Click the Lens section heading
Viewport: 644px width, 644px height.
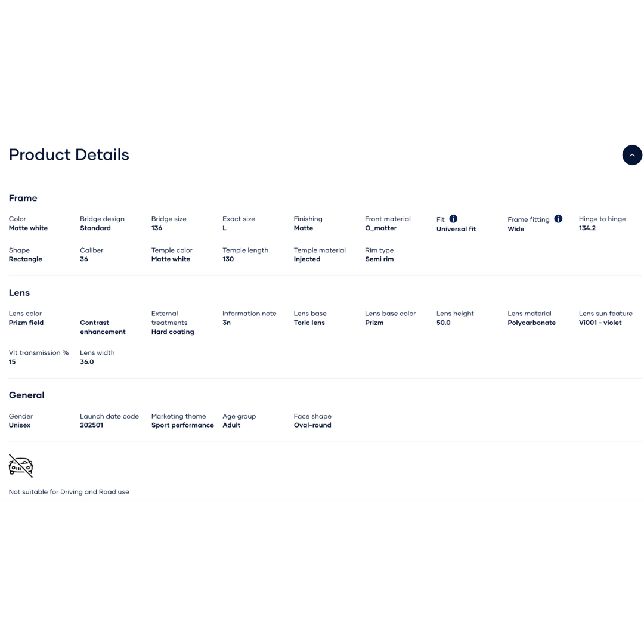(x=19, y=293)
